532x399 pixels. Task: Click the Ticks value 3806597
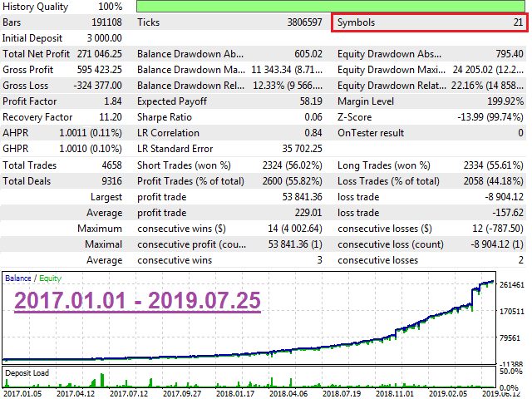299,22
